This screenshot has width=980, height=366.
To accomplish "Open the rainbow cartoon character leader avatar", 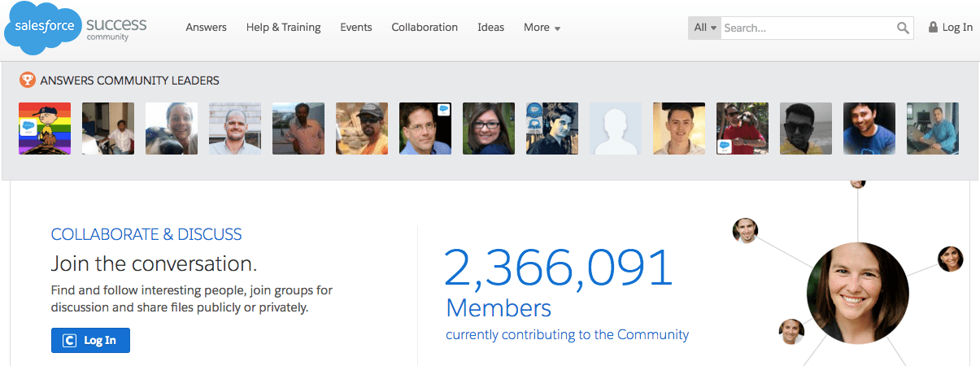I will click(45, 129).
